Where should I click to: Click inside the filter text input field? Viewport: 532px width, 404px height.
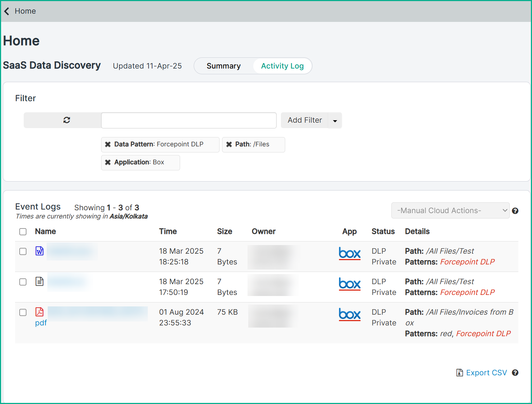189,120
